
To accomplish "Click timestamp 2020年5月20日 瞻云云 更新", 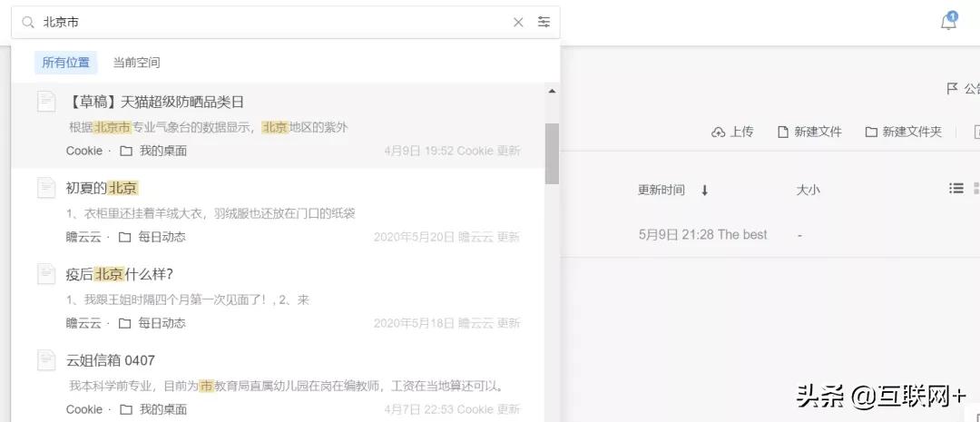I will point(446,237).
